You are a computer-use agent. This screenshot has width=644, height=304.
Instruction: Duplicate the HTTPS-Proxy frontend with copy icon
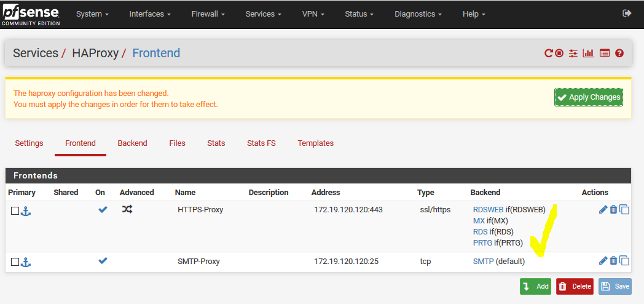coord(624,209)
